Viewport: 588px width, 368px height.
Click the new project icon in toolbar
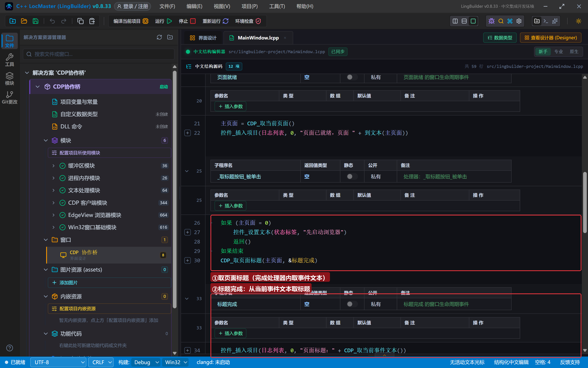point(13,21)
